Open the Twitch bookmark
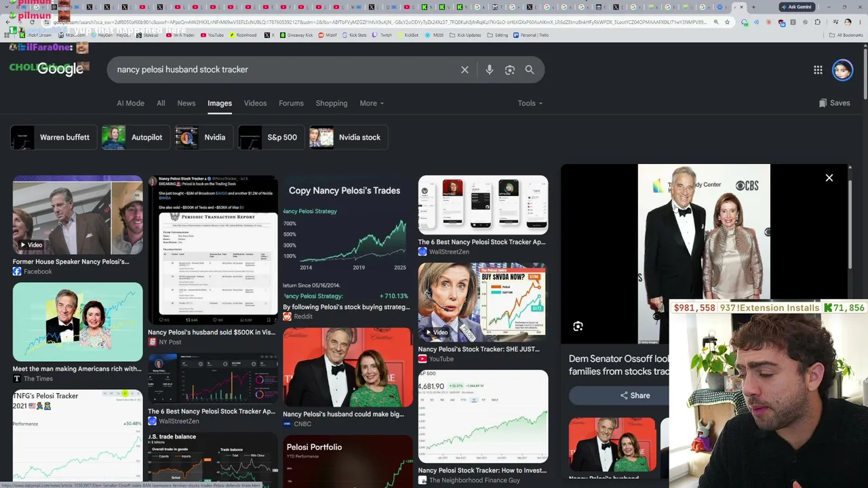 (382, 35)
